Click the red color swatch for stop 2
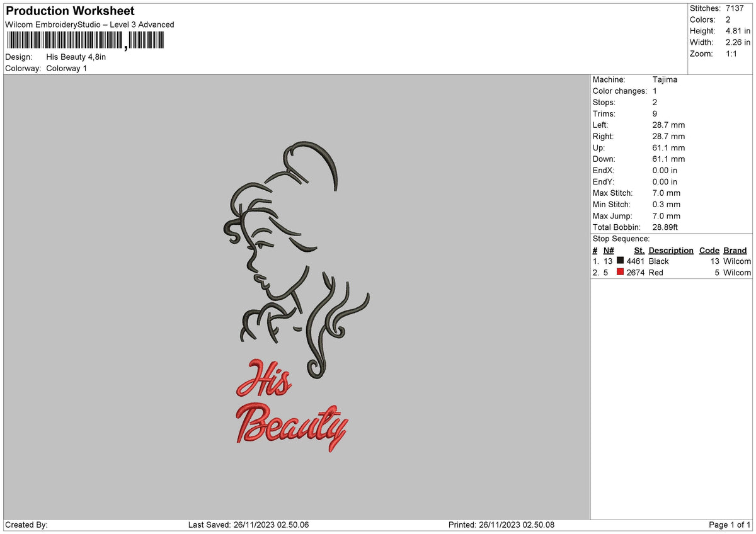This screenshot has height=534, width=756. (620, 272)
